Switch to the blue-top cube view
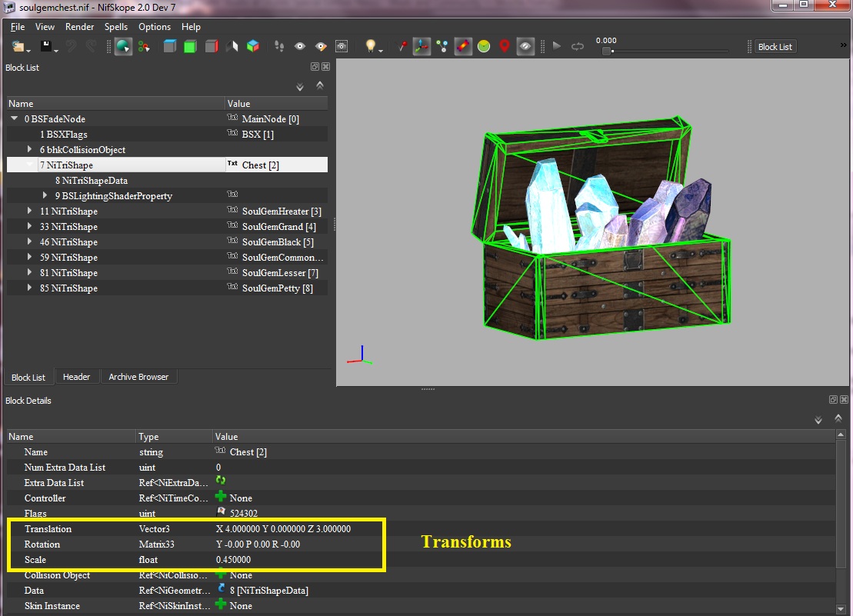Screen dimensions: 853x616 pyautogui.click(x=170, y=47)
